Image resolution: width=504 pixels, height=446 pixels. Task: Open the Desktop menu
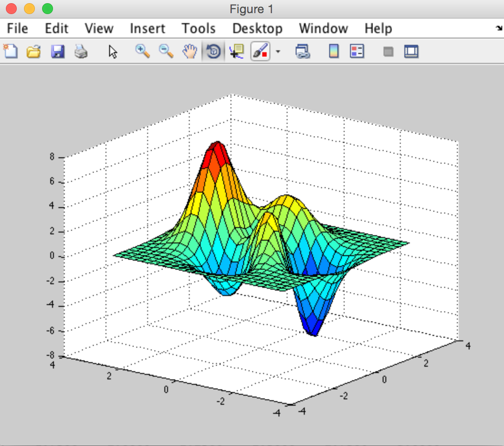click(x=258, y=29)
